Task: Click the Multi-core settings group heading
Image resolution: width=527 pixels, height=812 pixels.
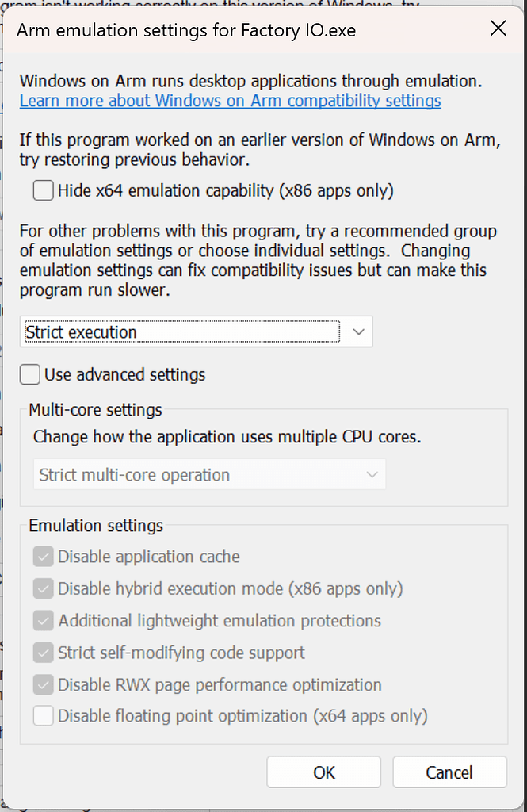Action: coord(95,410)
